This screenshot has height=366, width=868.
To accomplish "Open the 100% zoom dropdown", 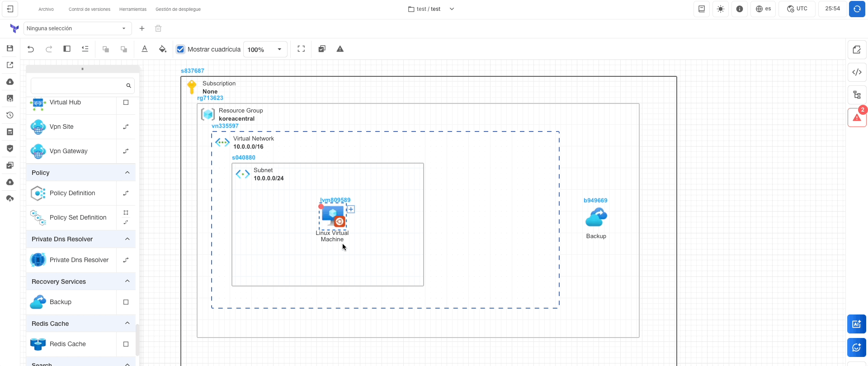I will coord(265,50).
